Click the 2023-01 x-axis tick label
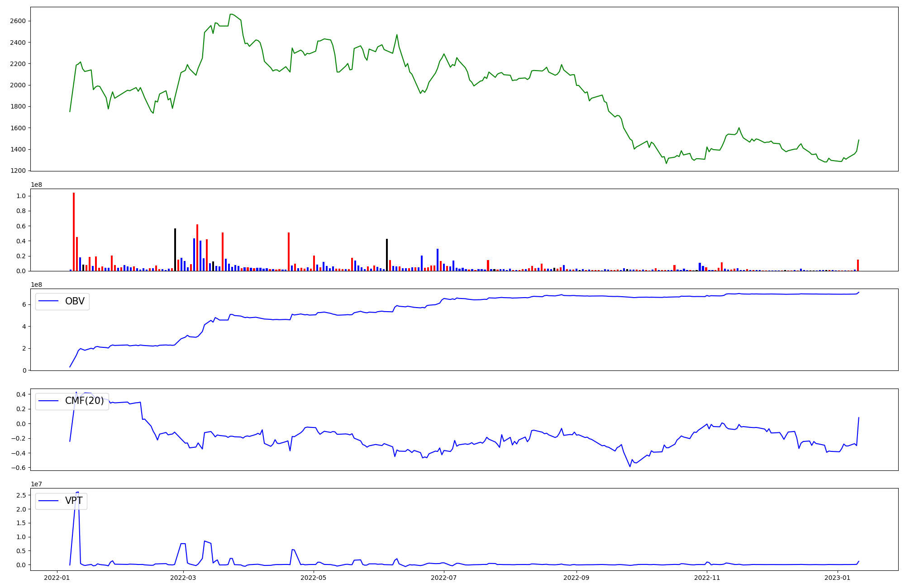 837,578
